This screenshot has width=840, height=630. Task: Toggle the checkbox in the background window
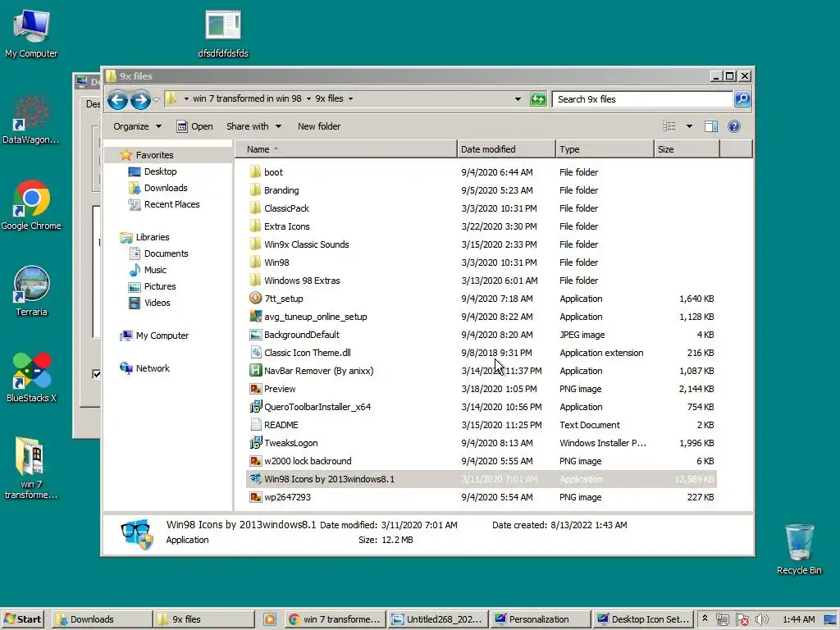coord(97,374)
